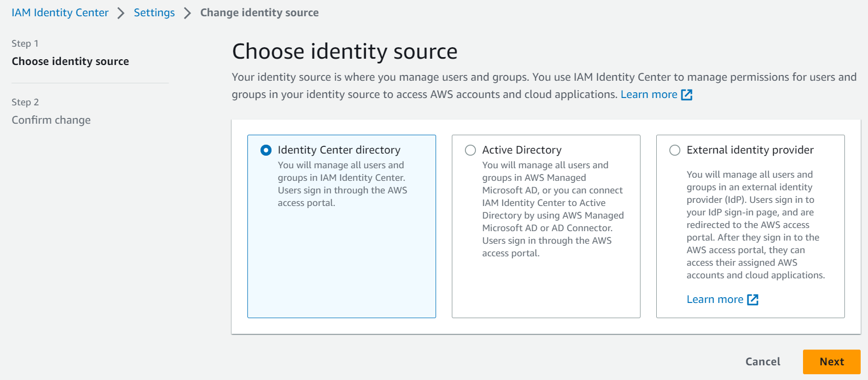Select the Identity Center directory radio button
This screenshot has width=868, height=380.
(x=266, y=150)
